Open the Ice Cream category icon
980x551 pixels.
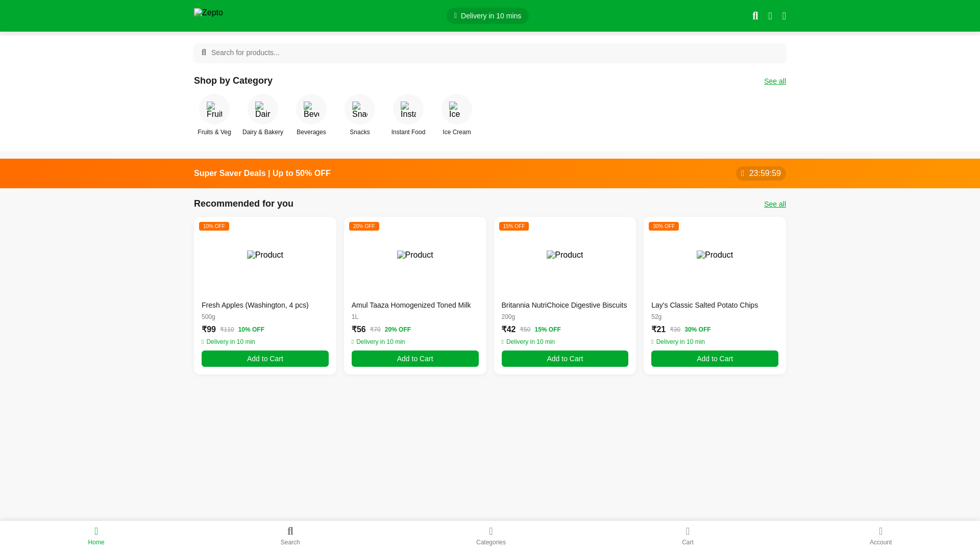click(x=457, y=109)
